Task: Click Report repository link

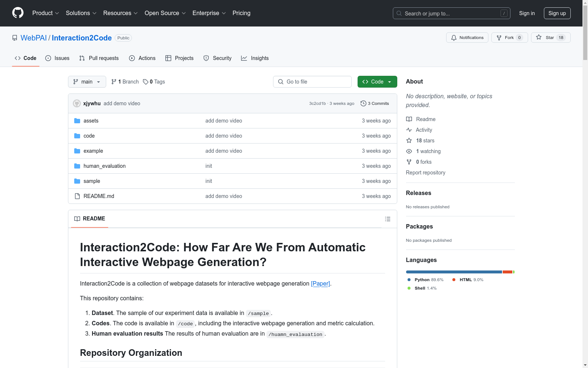Action: (426, 173)
